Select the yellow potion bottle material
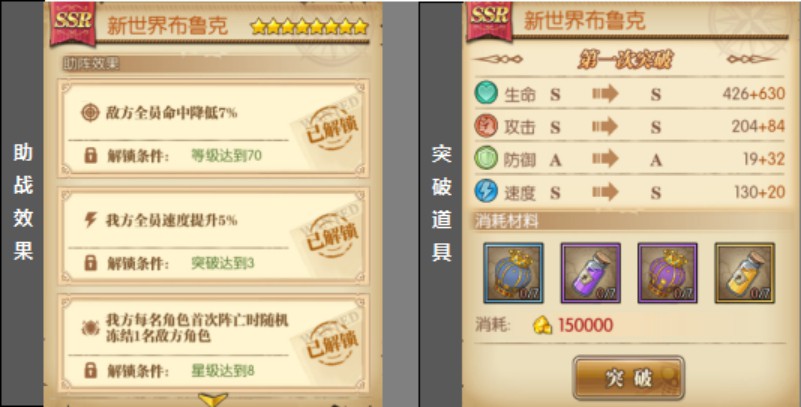 745,273
